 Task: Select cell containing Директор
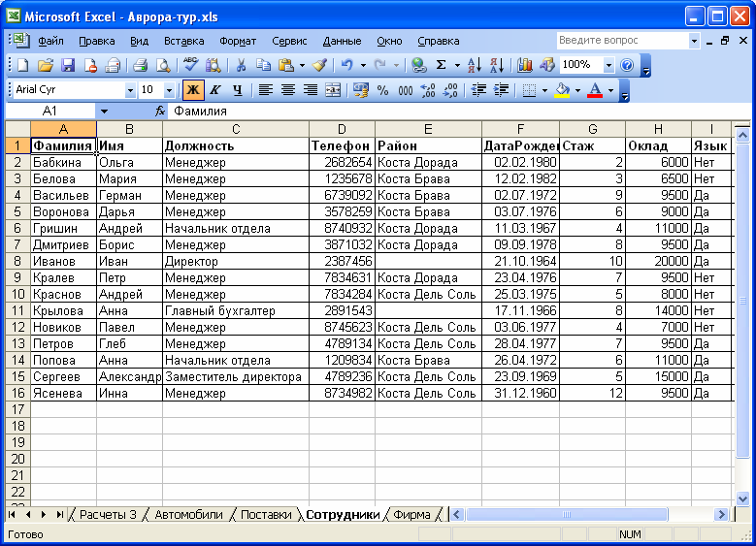coord(236,261)
